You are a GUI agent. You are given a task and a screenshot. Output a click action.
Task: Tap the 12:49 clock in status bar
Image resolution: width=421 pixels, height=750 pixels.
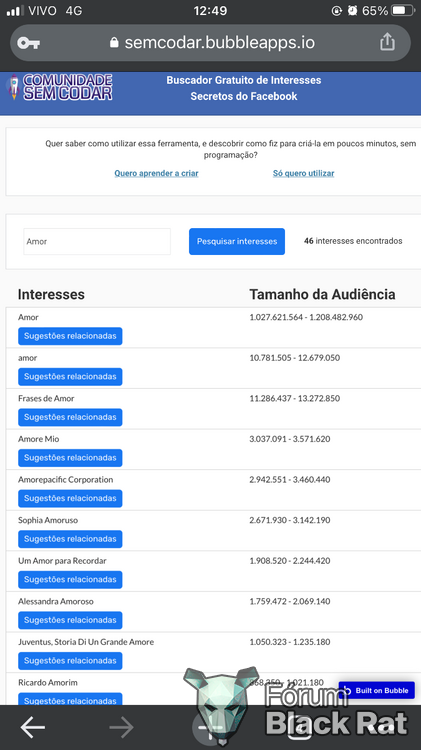(x=210, y=11)
